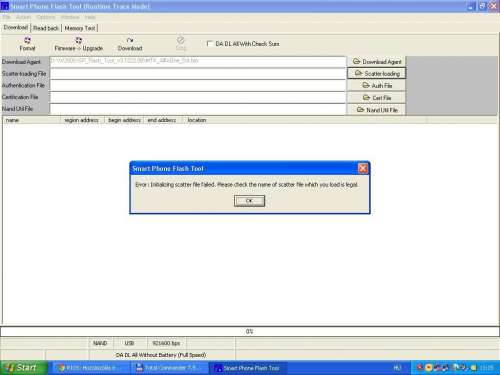Click the Download Agent browse button
This screenshot has width=500, height=375.
tap(377, 62)
